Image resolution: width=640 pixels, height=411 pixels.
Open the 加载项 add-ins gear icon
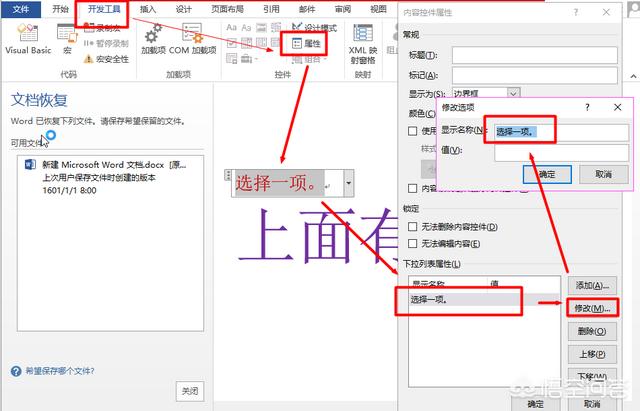(x=153, y=39)
